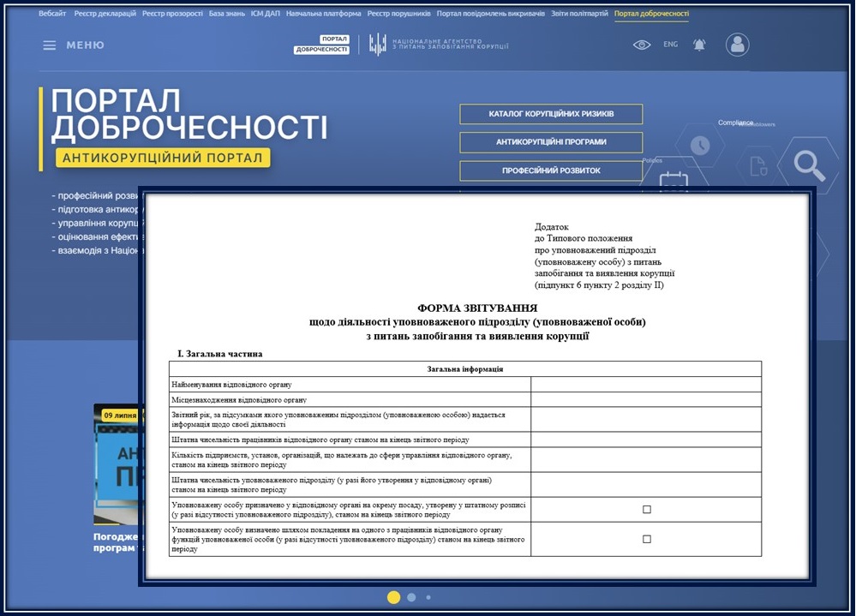856x616 pixels.
Task: Check the box for assigned employee functions row
Action: (646, 539)
